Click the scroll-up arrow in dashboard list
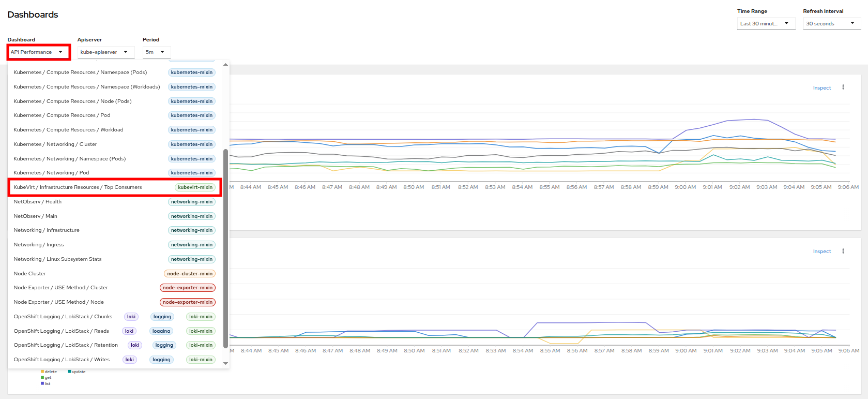The image size is (868, 399). click(x=225, y=65)
